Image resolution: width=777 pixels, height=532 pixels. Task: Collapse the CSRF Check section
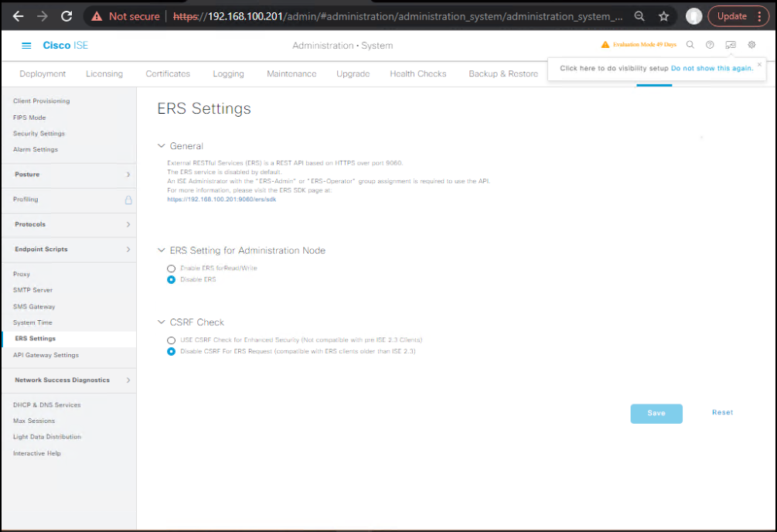tap(161, 322)
